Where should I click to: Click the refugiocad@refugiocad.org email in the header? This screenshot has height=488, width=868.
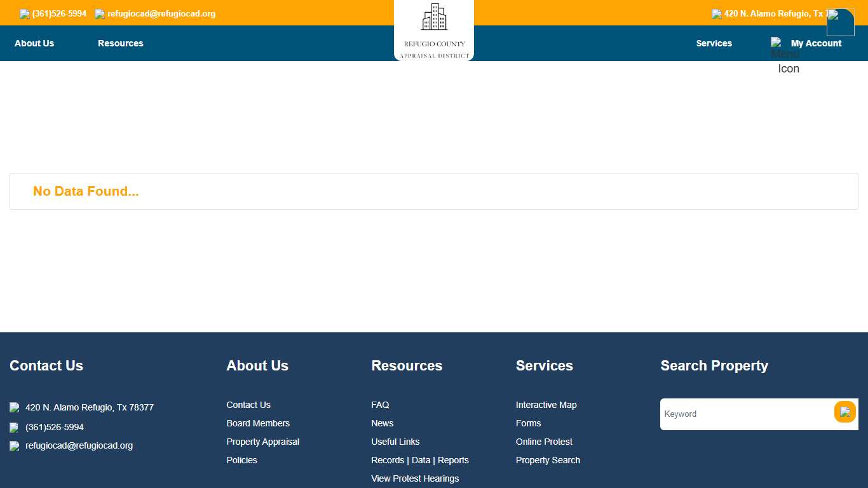coord(161,14)
